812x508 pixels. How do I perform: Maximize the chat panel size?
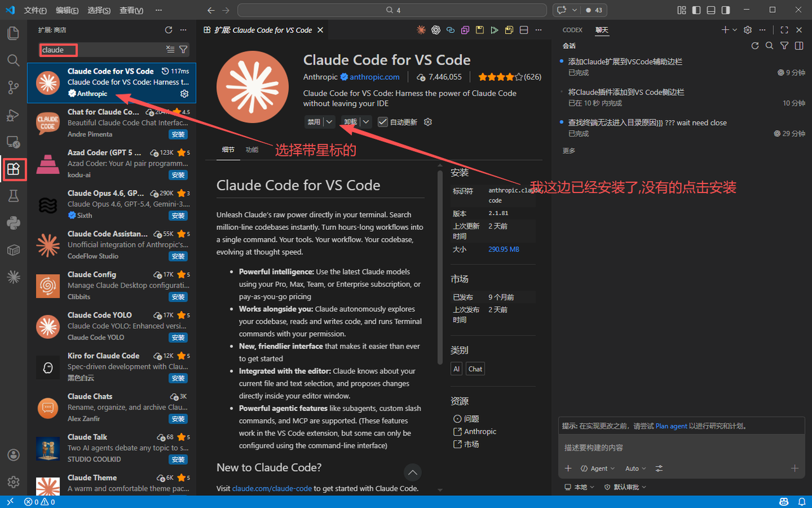click(785, 30)
